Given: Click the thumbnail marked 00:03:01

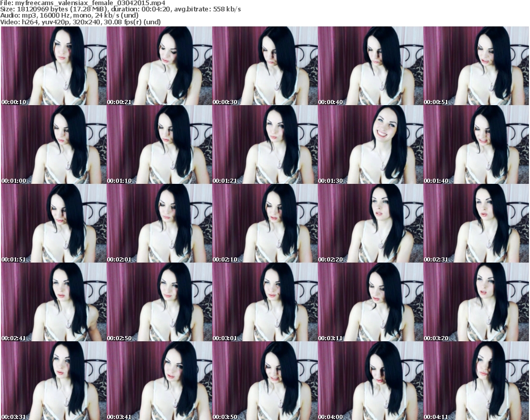Looking at the screenshot, I should point(265,302).
